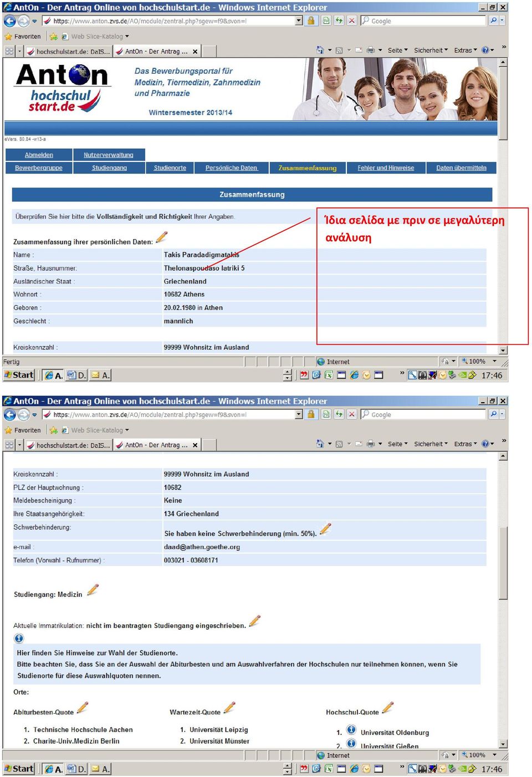Open 100% zoom dropdown in lower status bar
532x777 pixels.
[x=494, y=755]
